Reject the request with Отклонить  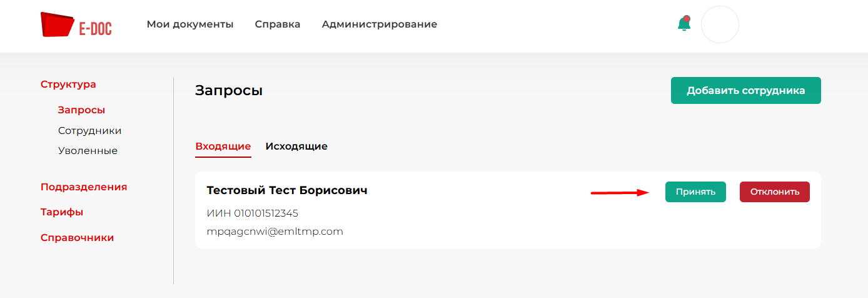[x=774, y=192]
